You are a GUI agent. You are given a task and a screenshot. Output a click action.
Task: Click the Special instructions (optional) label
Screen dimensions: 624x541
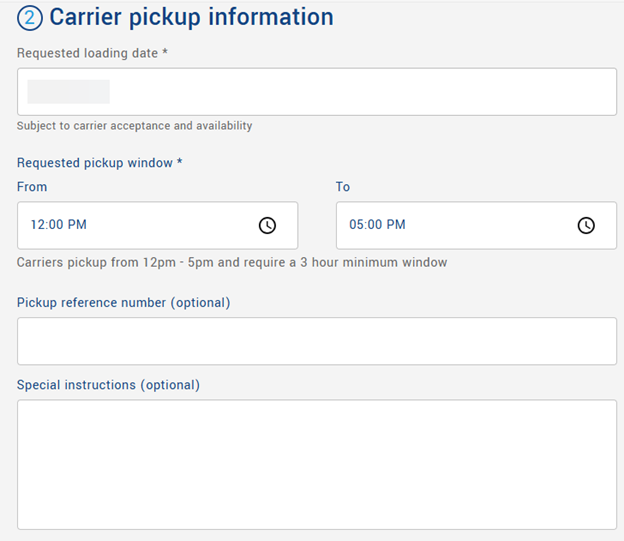(108, 385)
